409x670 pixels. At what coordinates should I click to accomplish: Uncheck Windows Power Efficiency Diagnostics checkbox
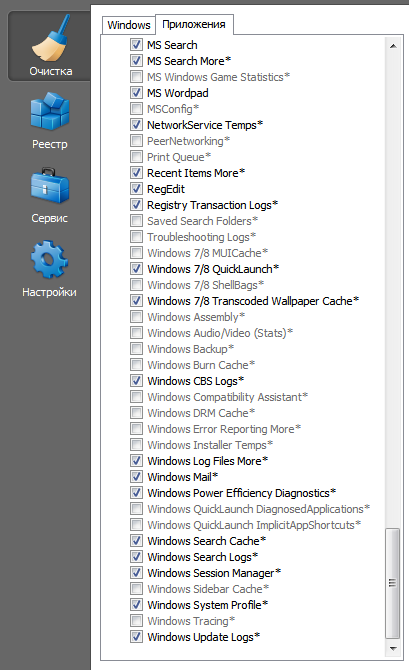click(136, 493)
